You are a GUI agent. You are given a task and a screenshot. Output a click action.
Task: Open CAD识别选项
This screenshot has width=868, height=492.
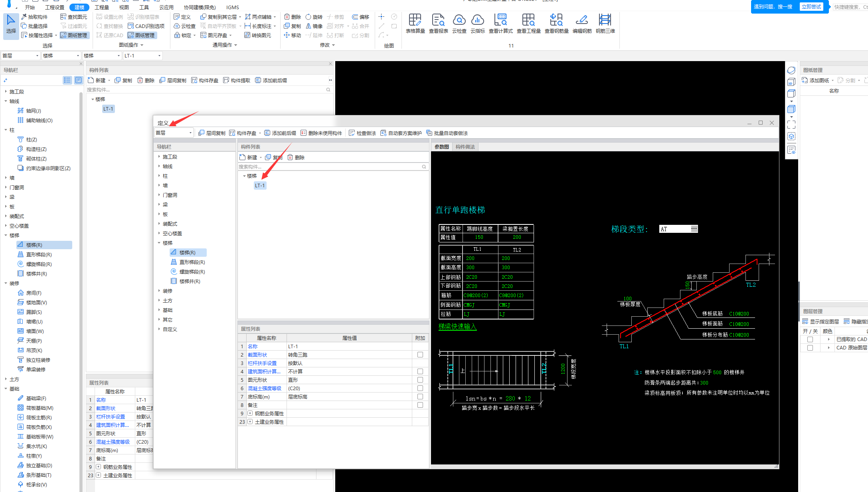146,26
